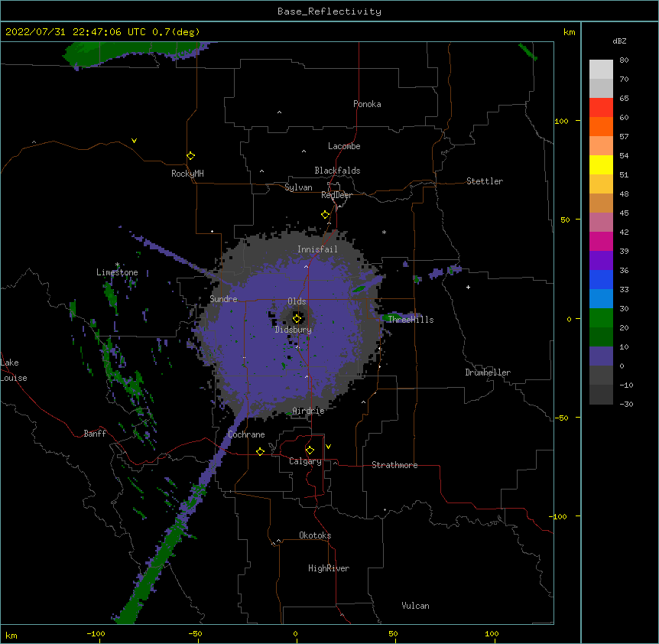Click the dBZ legend heading
The image size is (659, 644).
[x=619, y=41]
